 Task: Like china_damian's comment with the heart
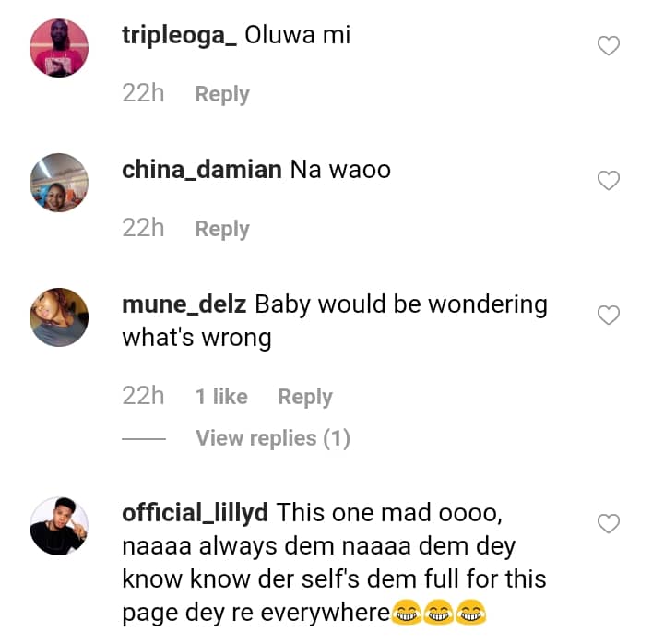click(609, 181)
